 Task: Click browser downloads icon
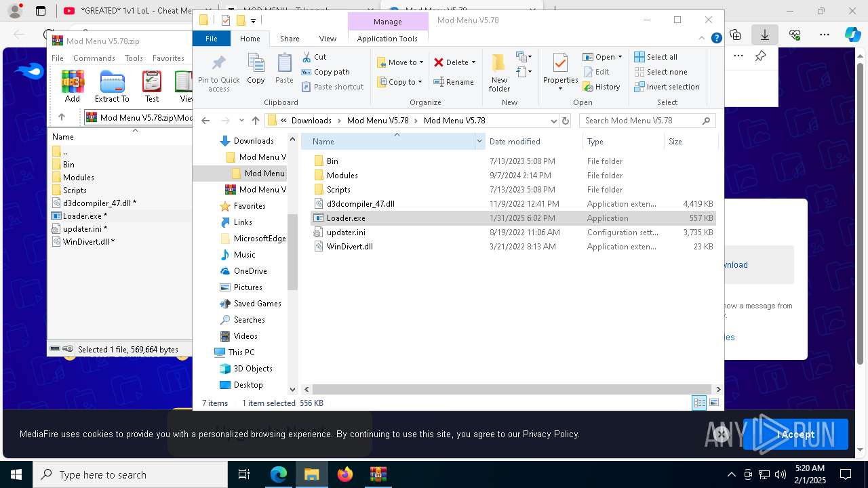pos(765,35)
